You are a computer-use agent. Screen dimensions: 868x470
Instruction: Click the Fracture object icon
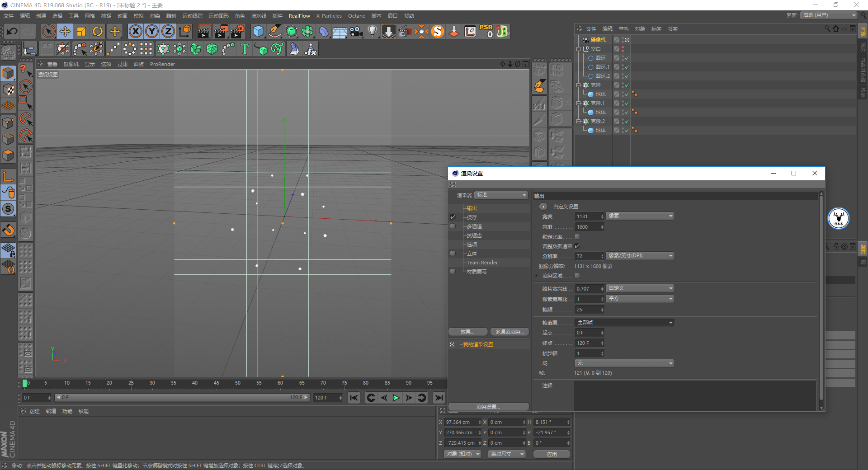[x=196, y=49]
